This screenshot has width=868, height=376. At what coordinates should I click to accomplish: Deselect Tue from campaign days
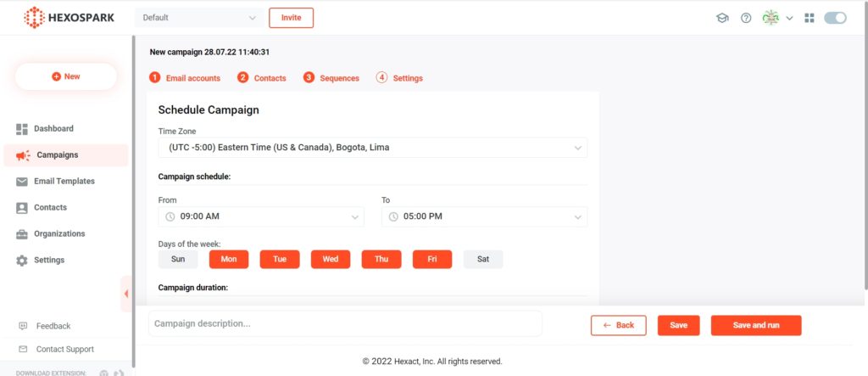tap(280, 259)
